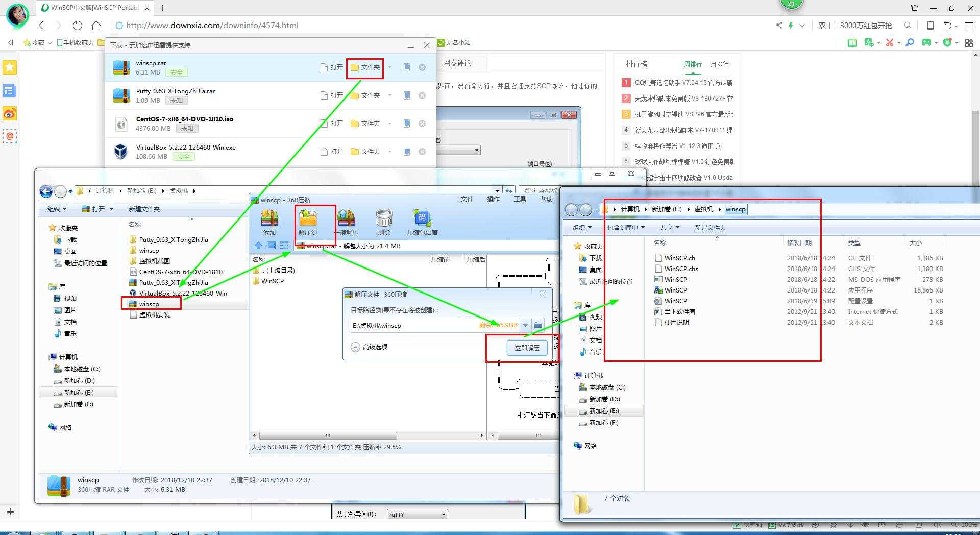This screenshot has width=980, height=535.
Task: Click the 删除 trash icon in 360压缩
Action: click(384, 222)
